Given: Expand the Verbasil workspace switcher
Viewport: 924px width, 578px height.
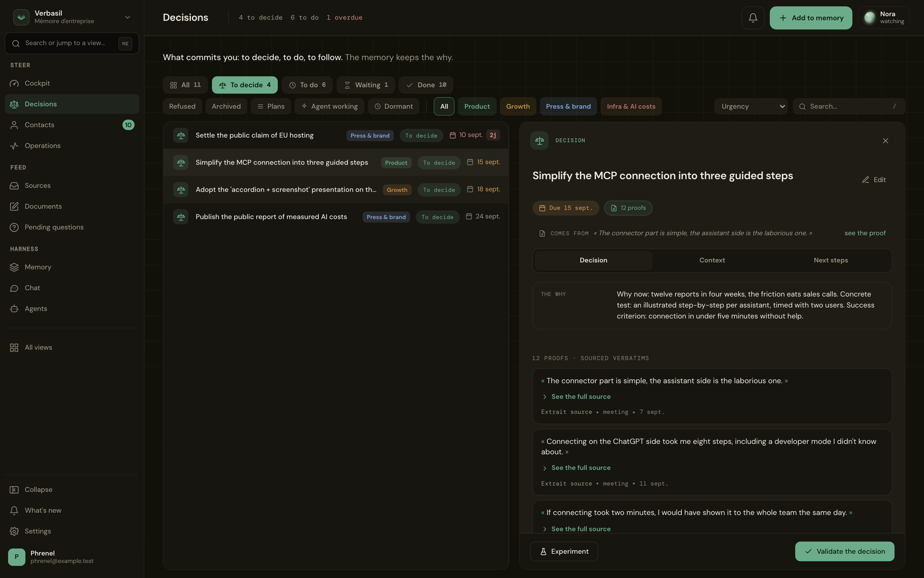Looking at the screenshot, I should (x=72, y=17).
